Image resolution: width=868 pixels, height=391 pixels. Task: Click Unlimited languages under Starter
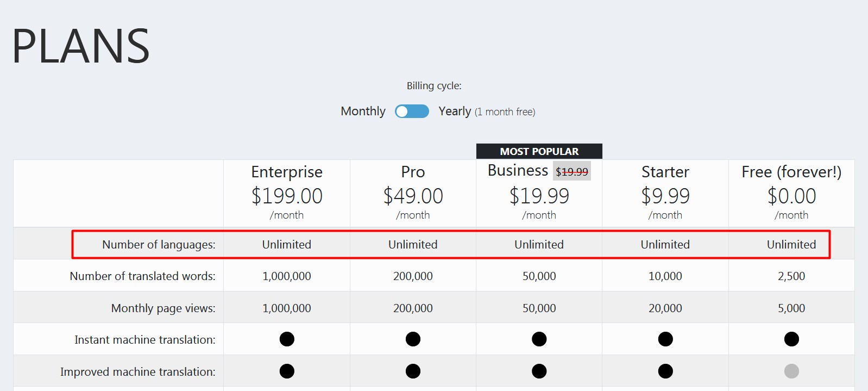(665, 245)
